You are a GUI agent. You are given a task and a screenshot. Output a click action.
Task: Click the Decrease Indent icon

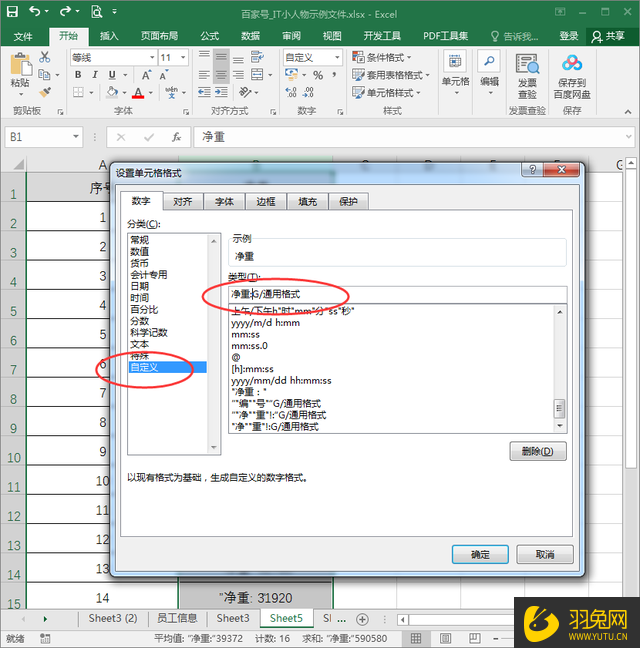point(204,92)
